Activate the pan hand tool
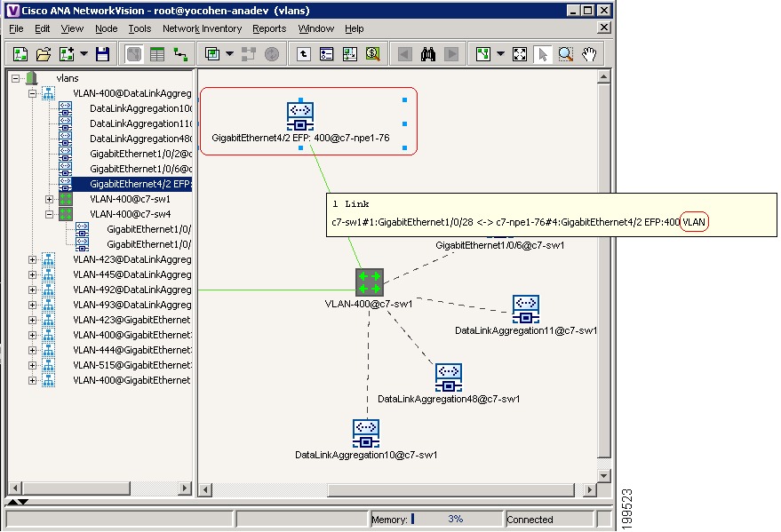The height and width of the screenshot is (532, 781). 589,54
